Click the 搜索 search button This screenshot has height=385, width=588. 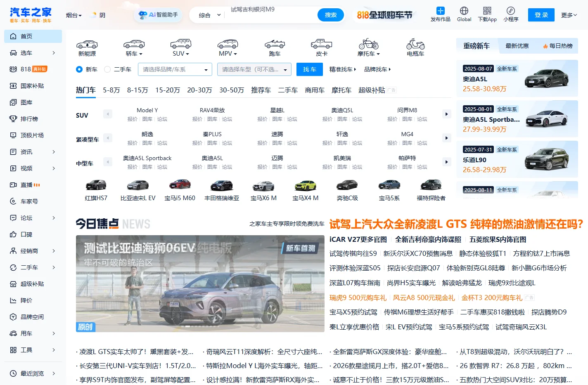331,15
